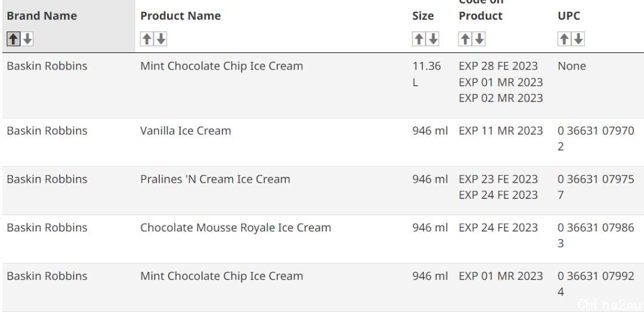The width and height of the screenshot is (644, 312).
Task: Sort Brand Name column ascending
Action: [13, 39]
